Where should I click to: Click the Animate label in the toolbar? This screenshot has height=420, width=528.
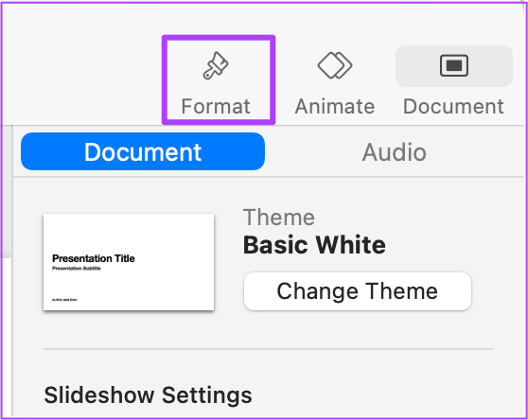coord(335,106)
